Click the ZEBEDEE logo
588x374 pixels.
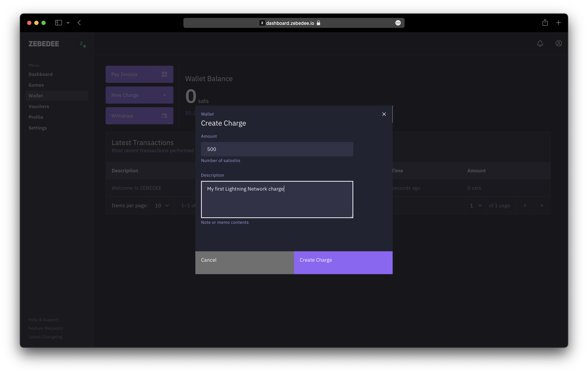coord(44,44)
